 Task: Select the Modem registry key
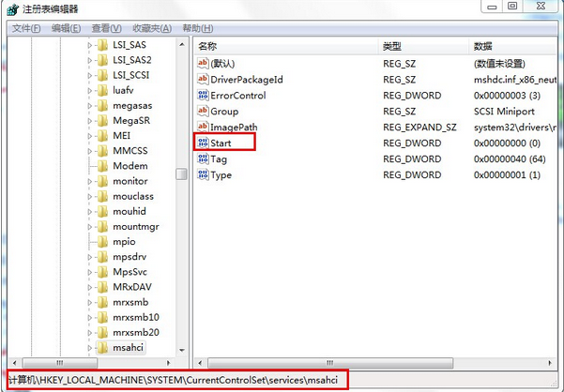[x=130, y=166]
